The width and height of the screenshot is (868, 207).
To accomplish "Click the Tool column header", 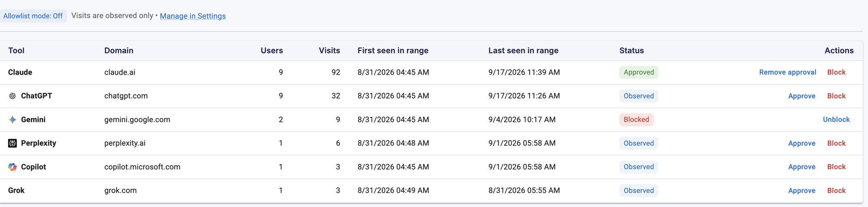I will [16, 51].
